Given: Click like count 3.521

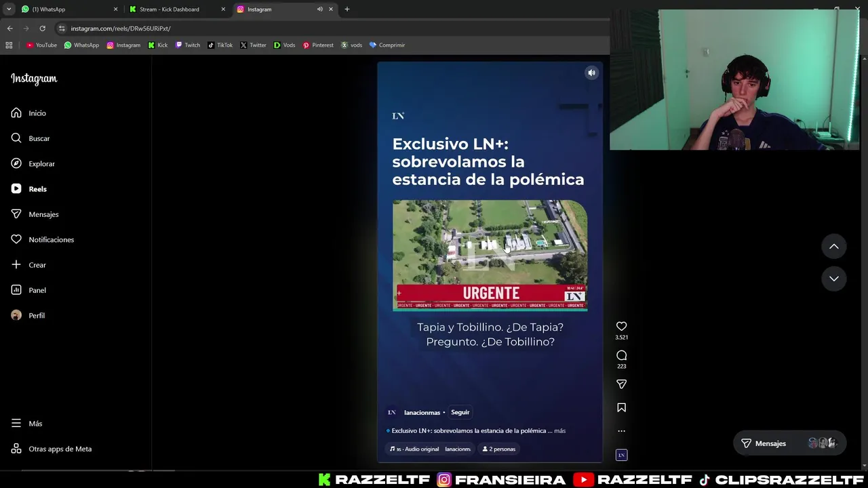Looking at the screenshot, I should 621,338.
